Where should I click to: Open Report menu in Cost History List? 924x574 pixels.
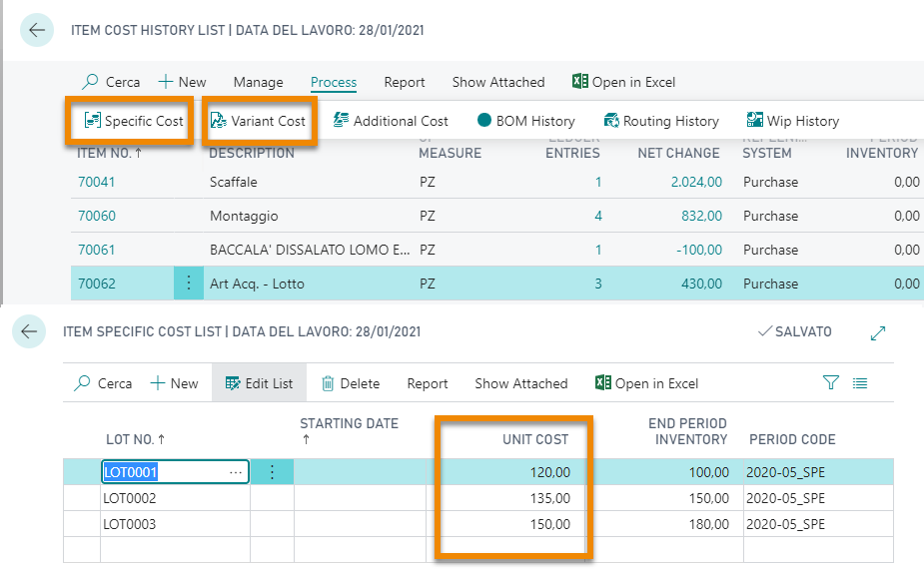(x=405, y=82)
